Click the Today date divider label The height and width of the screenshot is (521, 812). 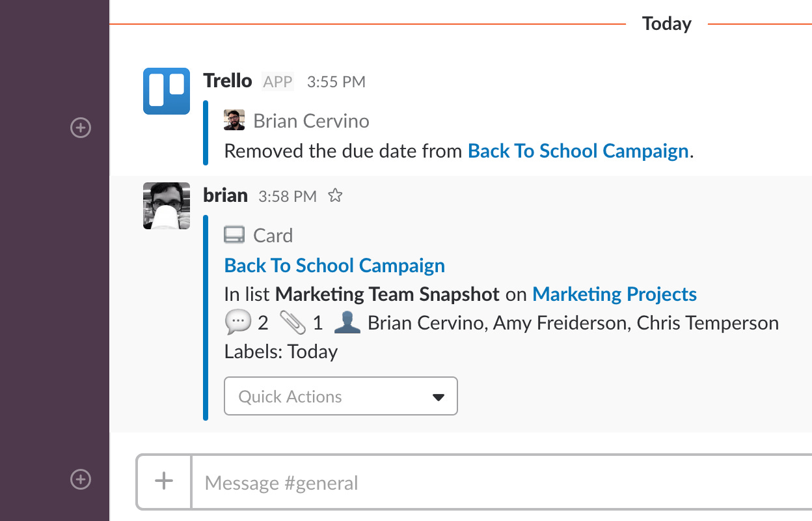666,23
